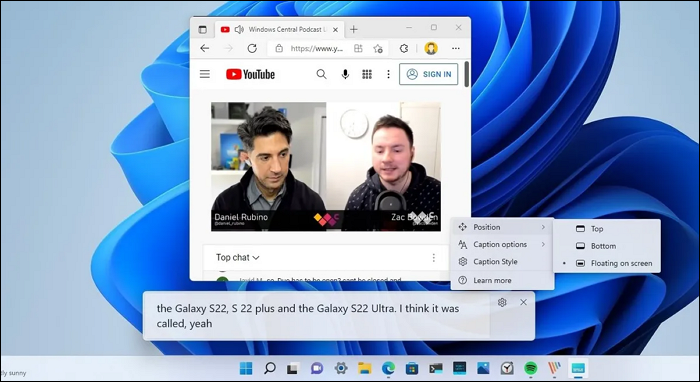The image size is (700, 382).
Task: Open YouTube search
Action: 321,74
